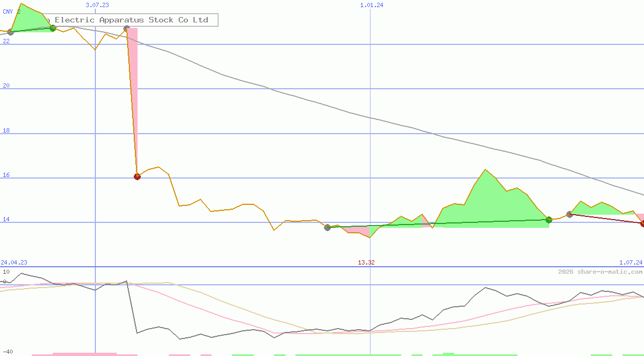Viewport: 644px width, 356px height.
Task: Click the 1.01.24 date label at top
Action: 371,5
